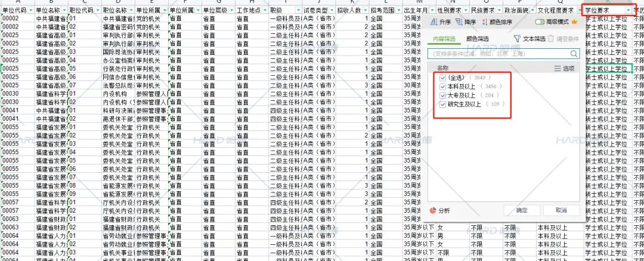Open the 学位要求 column filter dropdown
The image size is (644, 261).
(x=629, y=11)
